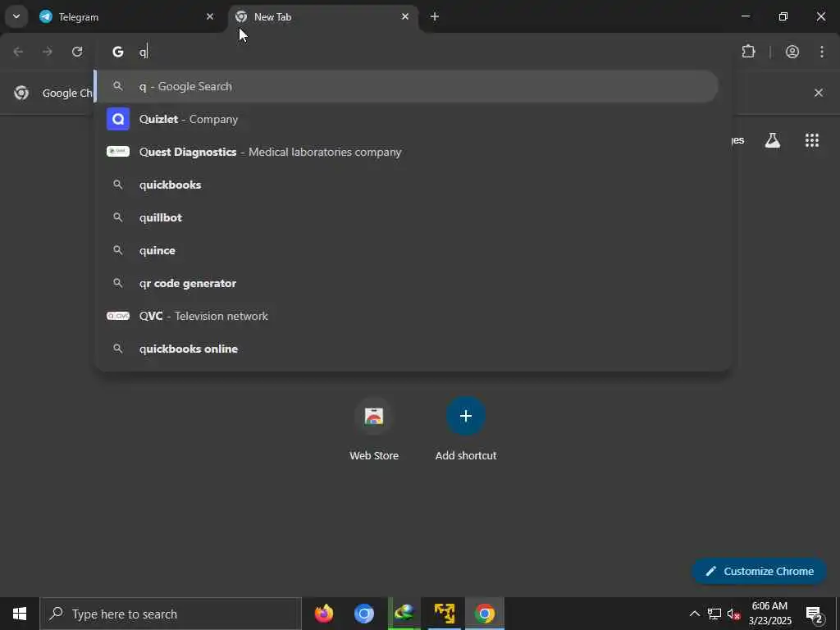Click the Google Chrome taskbar icon
Image resolution: width=840 pixels, height=630 pixels.
point(485,614)
